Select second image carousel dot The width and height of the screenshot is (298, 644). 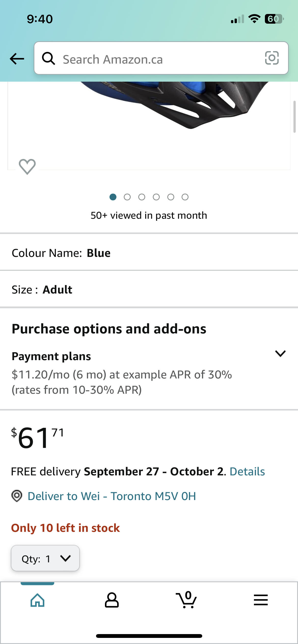pyautogui.click(x=127, y=197)
